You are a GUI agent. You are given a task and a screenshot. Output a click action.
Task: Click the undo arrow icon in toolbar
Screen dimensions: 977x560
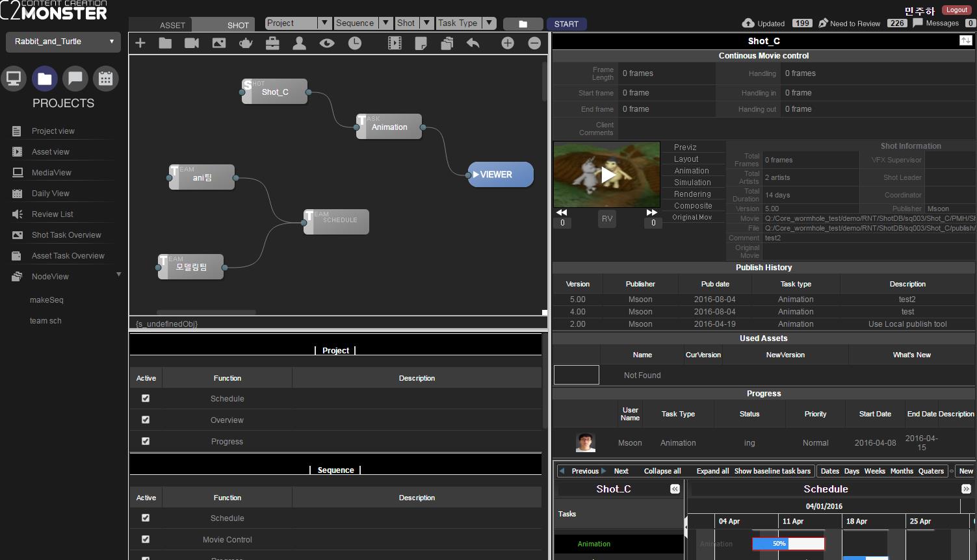coord(473,43)
